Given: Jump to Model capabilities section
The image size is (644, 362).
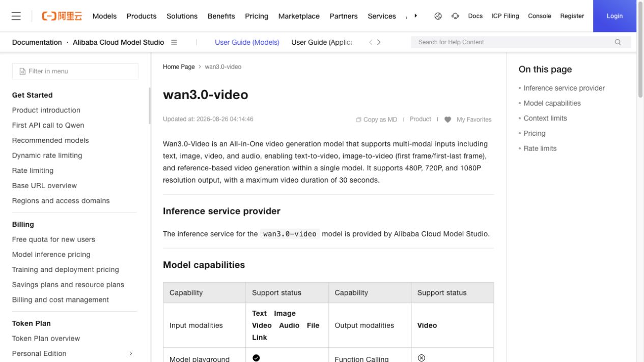Looking at the screenshot, I should [x=552, y=103].
